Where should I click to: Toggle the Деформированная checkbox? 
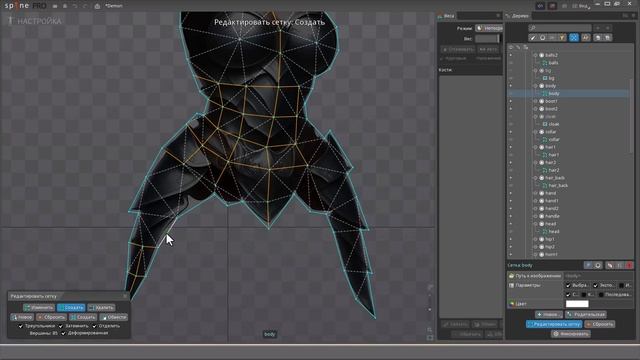(63, 333)
